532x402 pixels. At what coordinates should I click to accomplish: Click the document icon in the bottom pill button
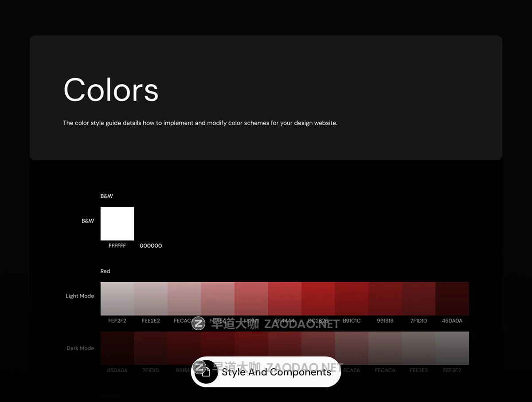[x=206, y=372]
